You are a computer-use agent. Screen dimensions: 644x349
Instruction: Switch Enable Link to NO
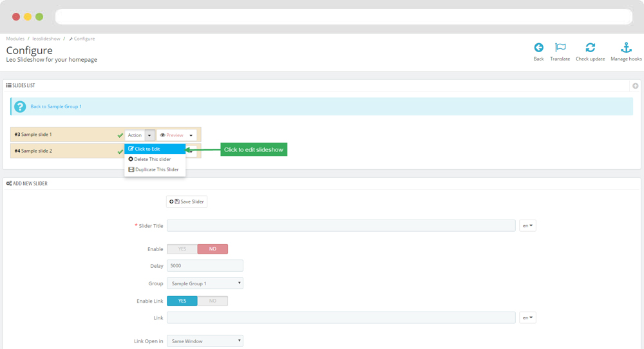(x=213, y=301)
